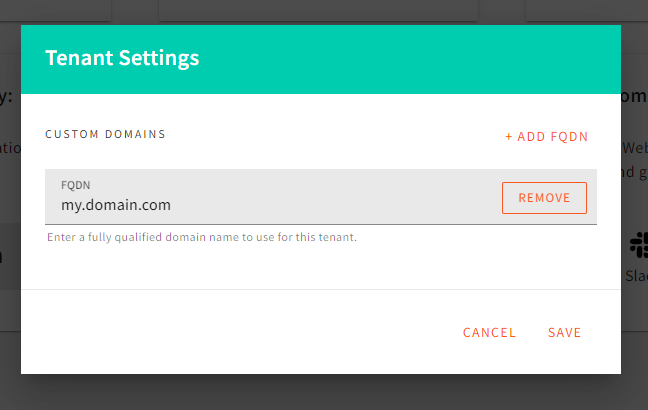The image size is (648, 410).
Task: Click the small FQDN field label
Action: (75, 185)
